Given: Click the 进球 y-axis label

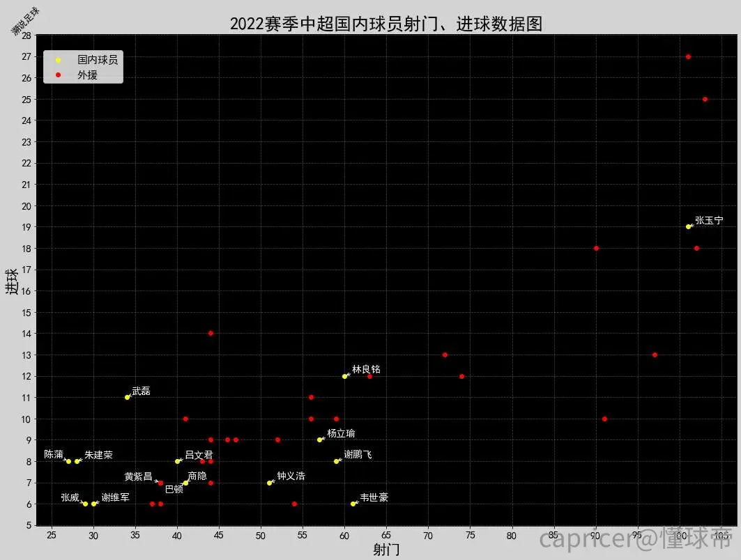Looking at the screenshot, I should pos(12,281).
